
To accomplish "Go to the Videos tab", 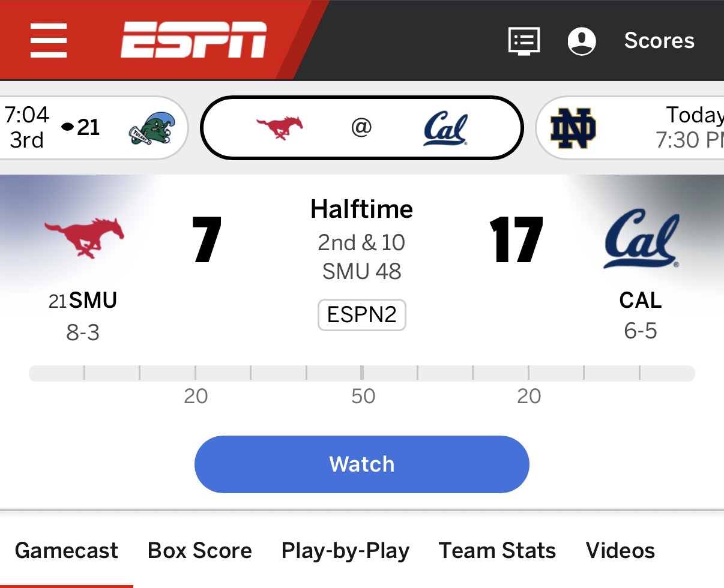I will point(620,550).
